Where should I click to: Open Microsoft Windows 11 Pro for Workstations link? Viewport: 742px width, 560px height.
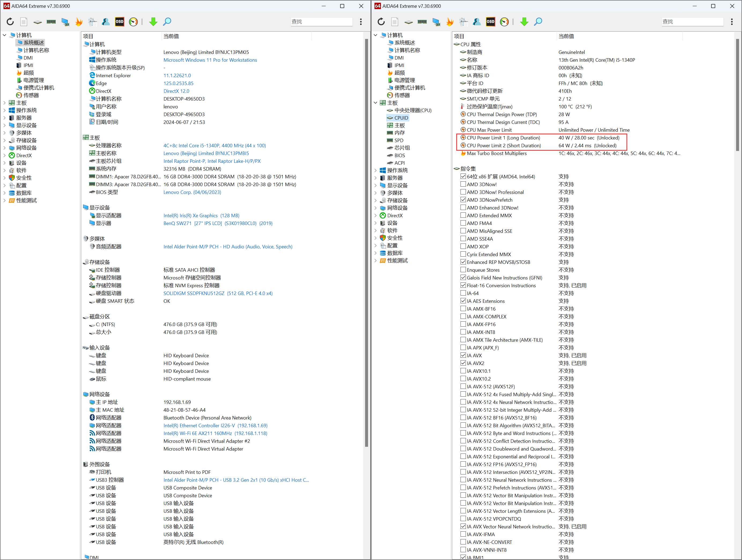click(x=210, y=60)
